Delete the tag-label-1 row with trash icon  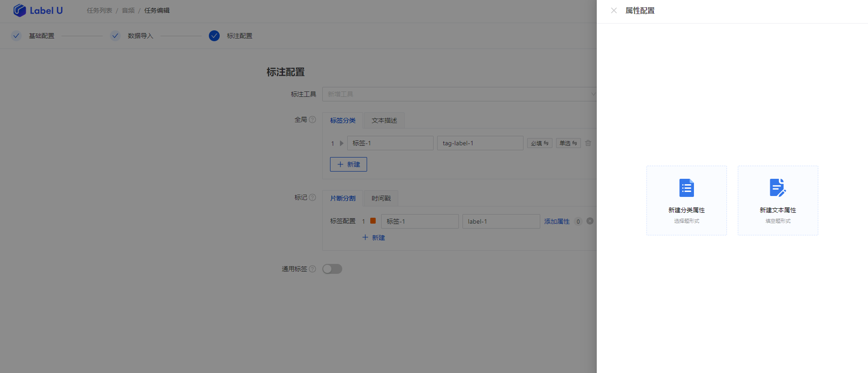pos(588,143)
